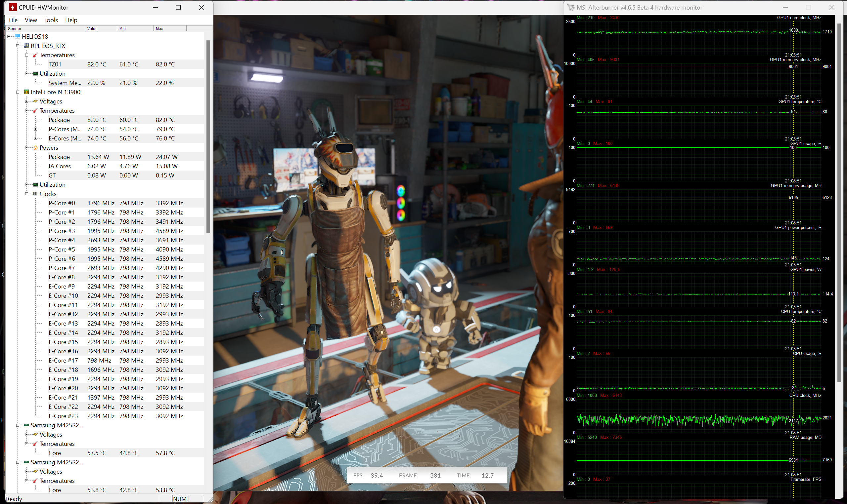Click the RPL EQS_RTX motherboard icon

26,46
